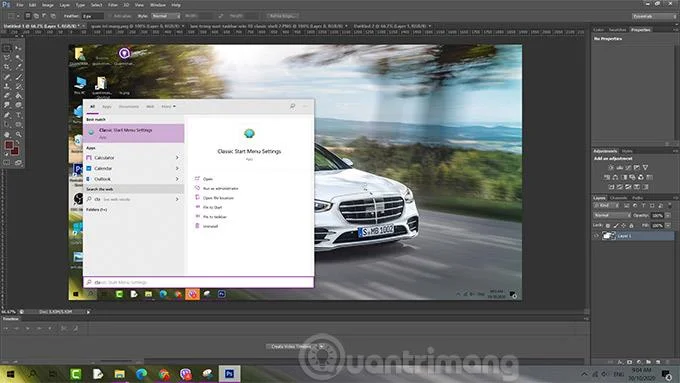
Task: Toggle Quick Mask mode
Action: pos(7,163)
